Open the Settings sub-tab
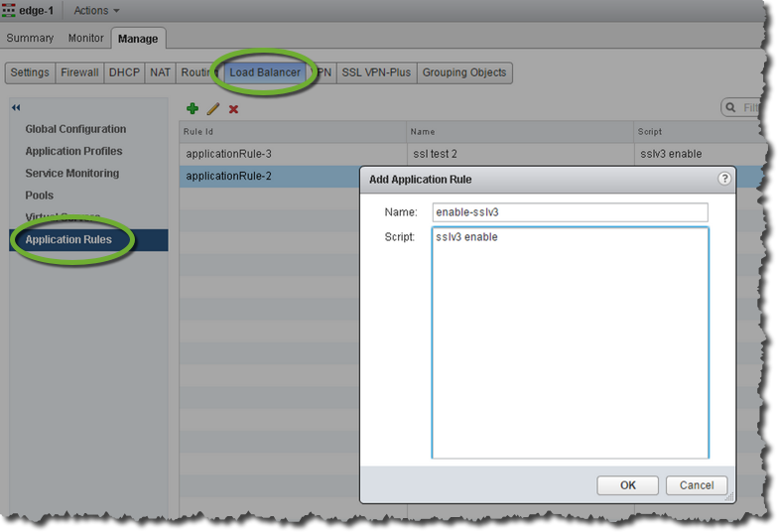Viewport: 778px width, 532px height. tap(30, 72)
